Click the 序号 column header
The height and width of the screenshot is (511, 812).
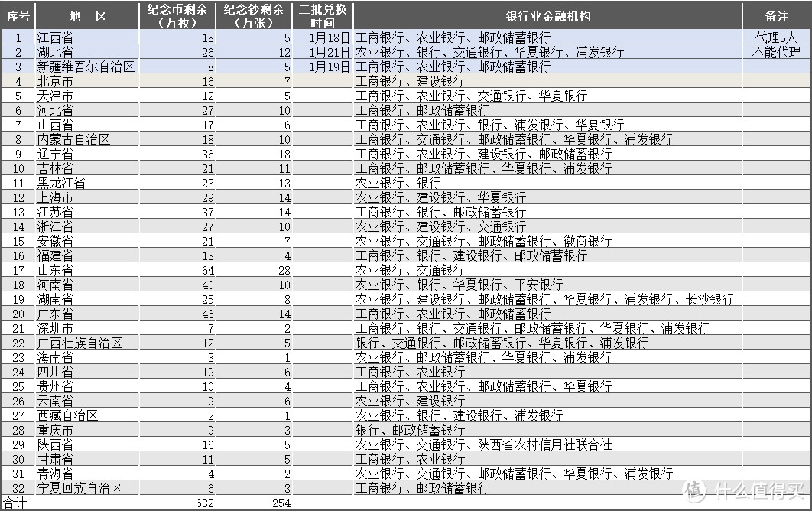[18, 16]
